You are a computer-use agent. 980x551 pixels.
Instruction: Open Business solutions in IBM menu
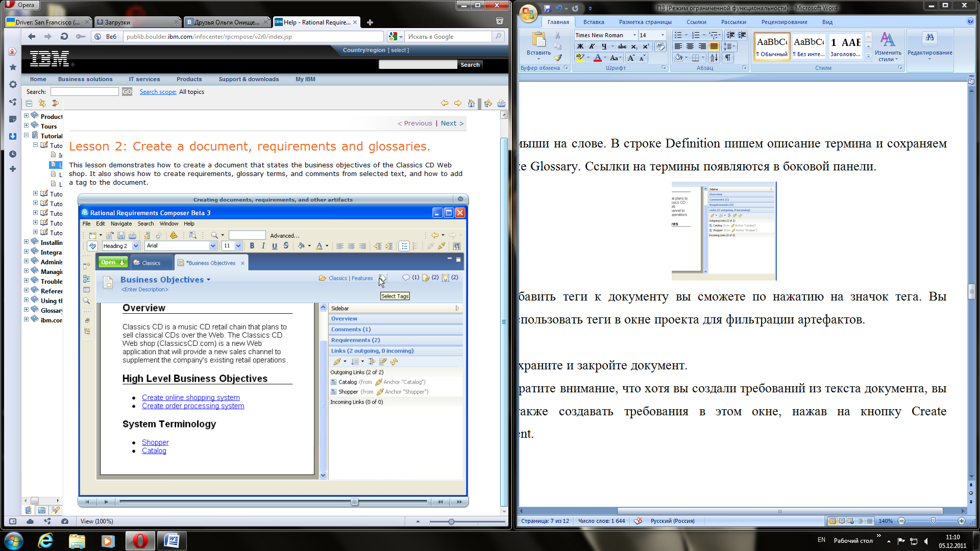pyautogui.click(x=85, y=79)
